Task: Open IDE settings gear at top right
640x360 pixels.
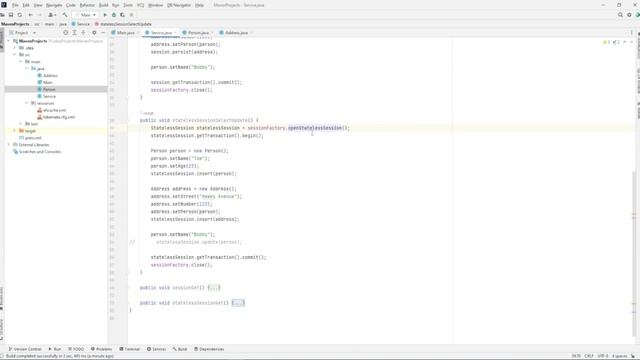Action: (x=629, y=15)
